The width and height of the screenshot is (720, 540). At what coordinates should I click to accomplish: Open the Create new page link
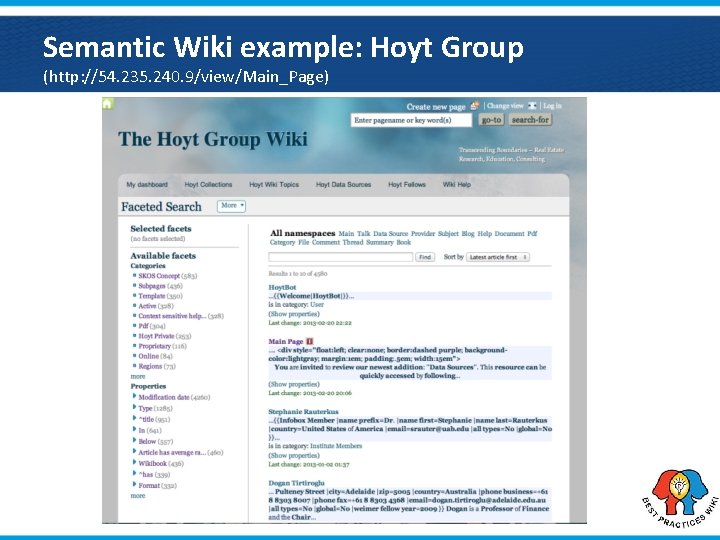(x=436, y=107)
